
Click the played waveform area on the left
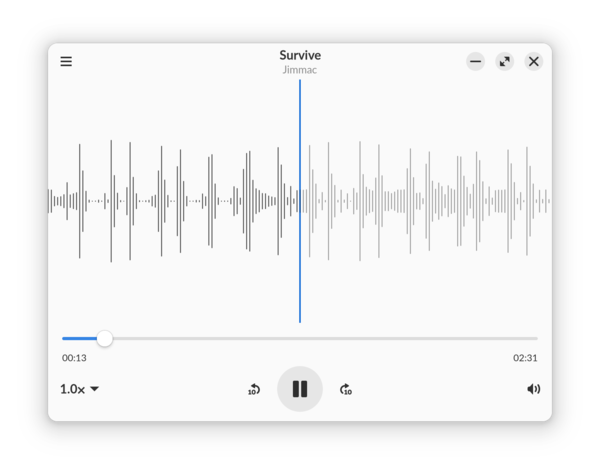point(173,201)
